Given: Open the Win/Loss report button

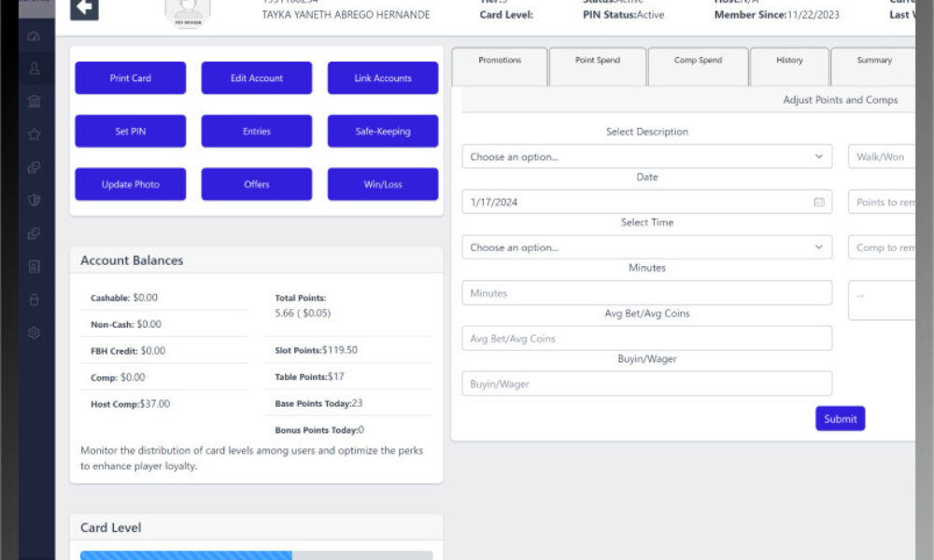Looking at the screenshot, I should (382, 185).
